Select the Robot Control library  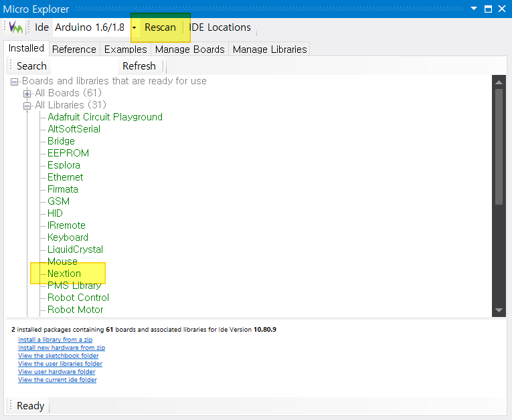(78, 298)
